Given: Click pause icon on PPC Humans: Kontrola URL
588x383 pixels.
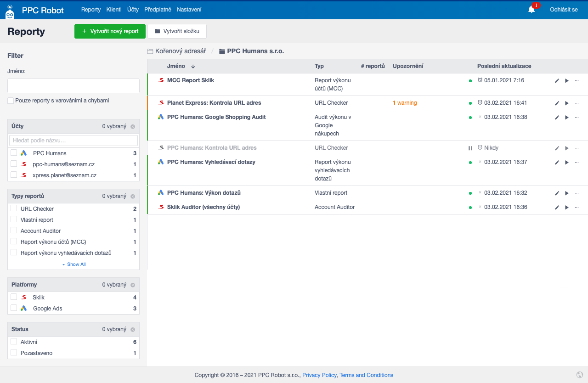Looking at the screenshot, I should (470, 148).
